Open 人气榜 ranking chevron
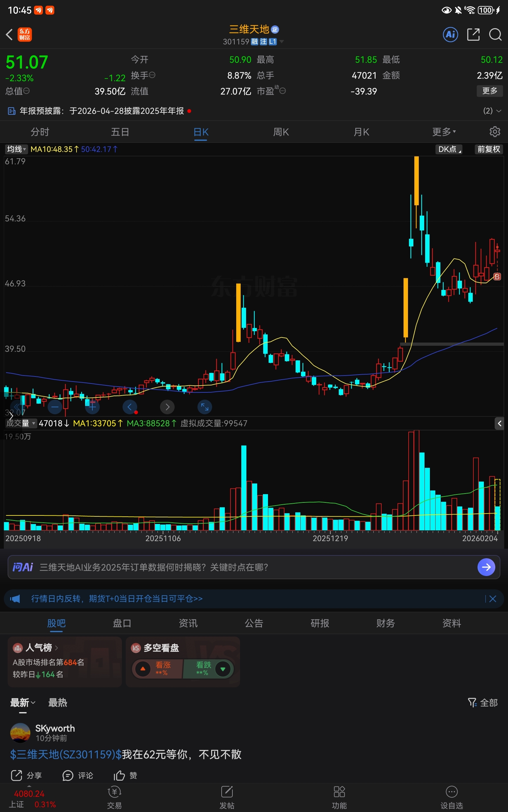The image size is (508, 812). tap(57, 647)
